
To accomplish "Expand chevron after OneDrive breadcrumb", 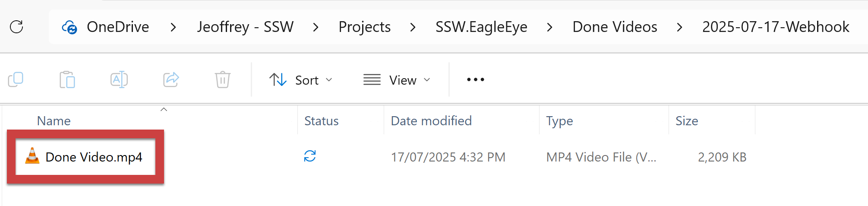I will pos(173,27).
